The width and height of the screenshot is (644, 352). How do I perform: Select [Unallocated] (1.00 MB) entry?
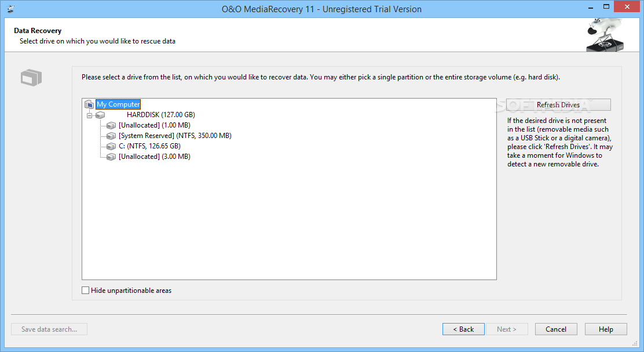coord(155,125)
